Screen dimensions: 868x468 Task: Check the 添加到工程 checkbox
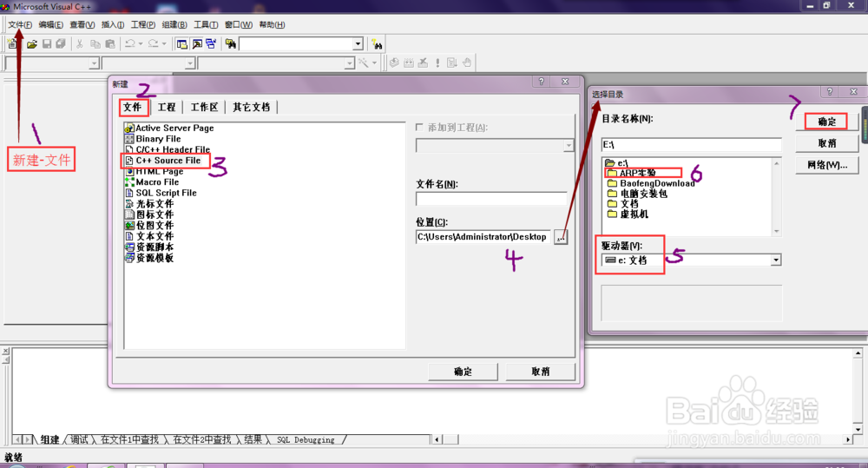click(419, 128)
